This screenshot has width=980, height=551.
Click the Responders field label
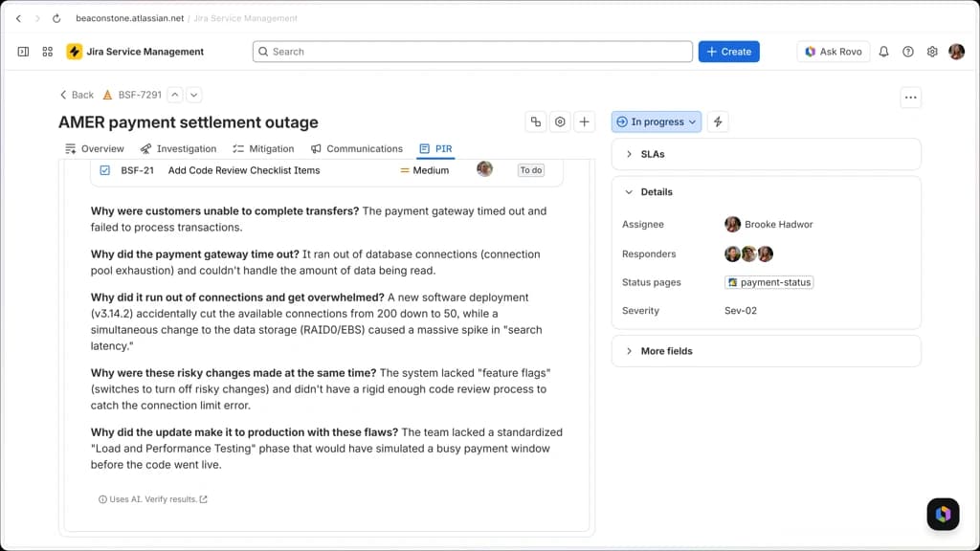pyautogui.click(x=649, y=253)
